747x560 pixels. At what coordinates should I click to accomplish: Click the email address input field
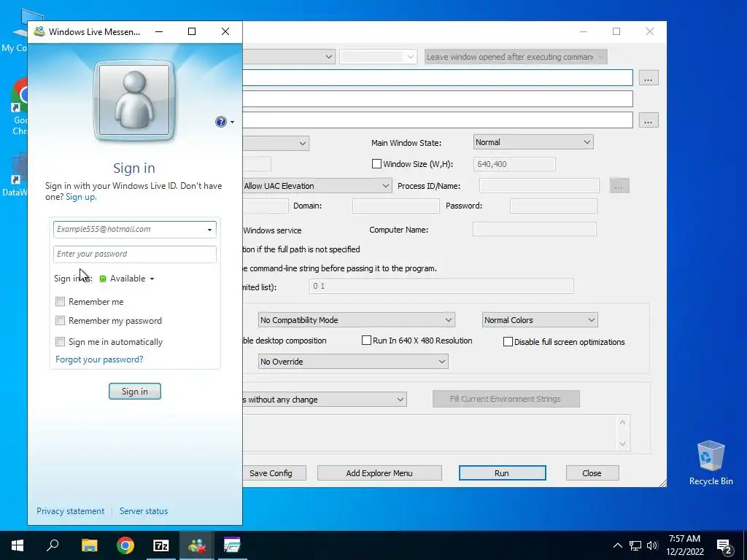coord(135,230)
